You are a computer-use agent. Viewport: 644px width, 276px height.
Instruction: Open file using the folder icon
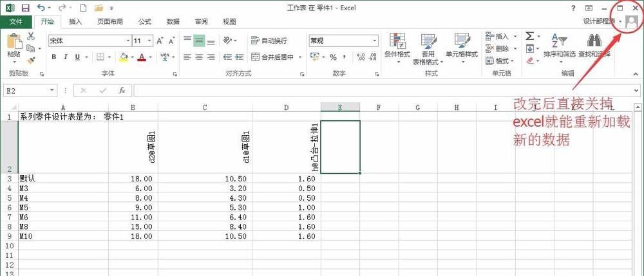(x=99, y=7)
